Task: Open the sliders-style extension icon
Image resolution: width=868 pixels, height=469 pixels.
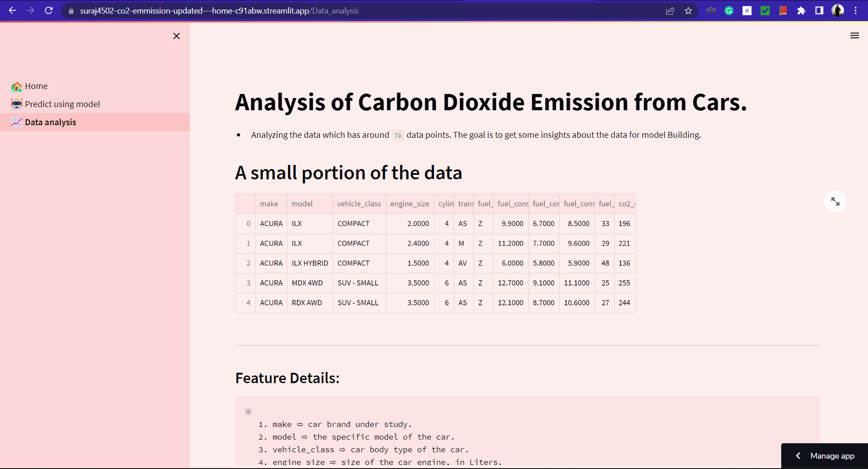Action: point(711,10)
